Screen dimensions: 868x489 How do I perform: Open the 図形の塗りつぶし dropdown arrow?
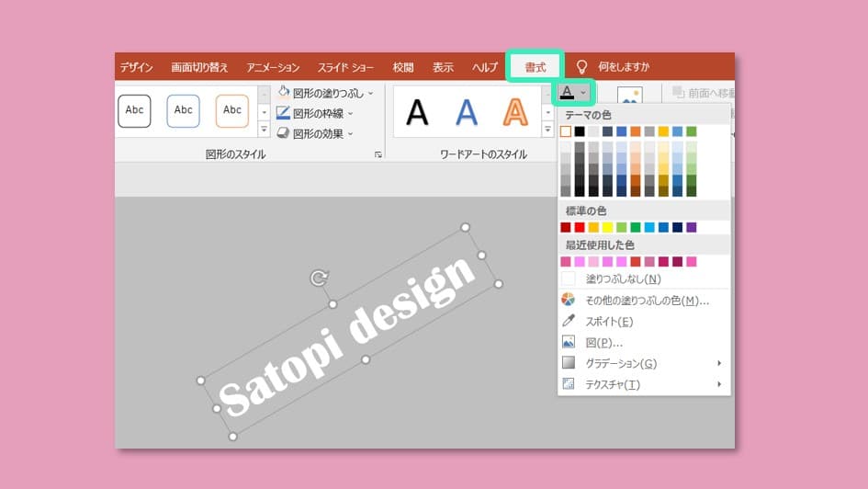[x=370, y=93]
